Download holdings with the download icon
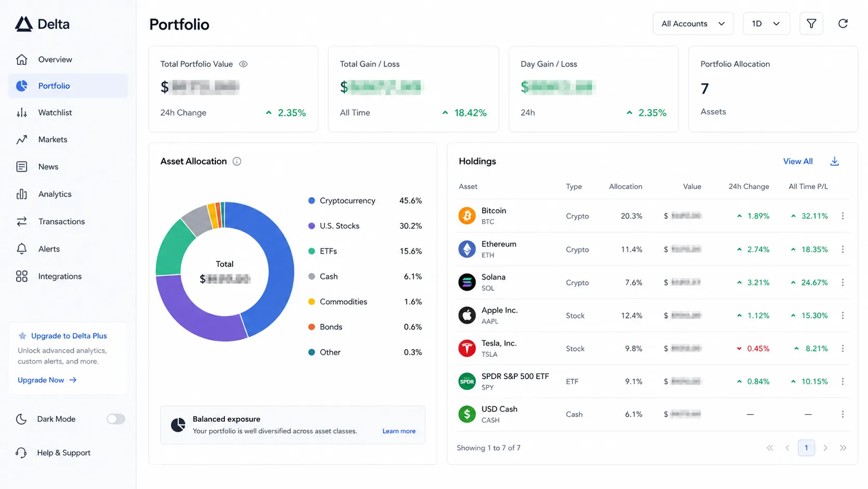 (x=834, y=162)
